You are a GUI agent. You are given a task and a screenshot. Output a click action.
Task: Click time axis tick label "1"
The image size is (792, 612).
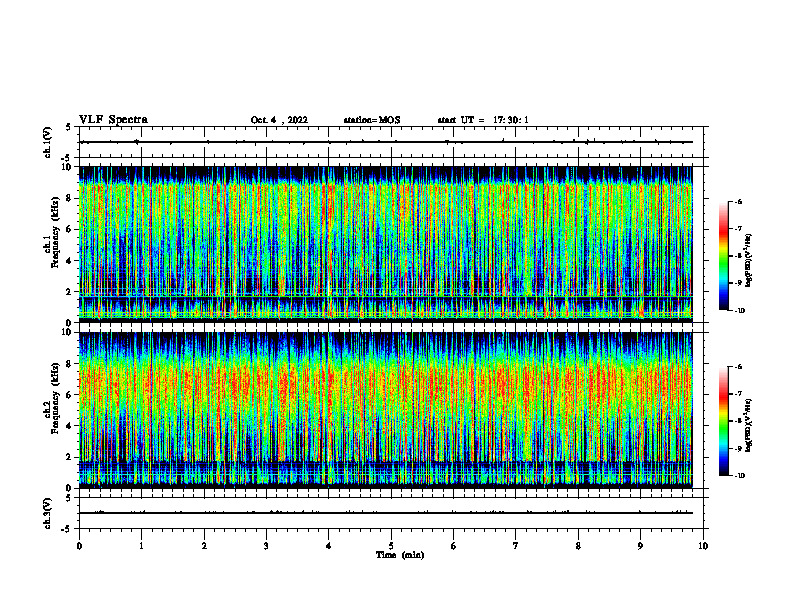141,546
